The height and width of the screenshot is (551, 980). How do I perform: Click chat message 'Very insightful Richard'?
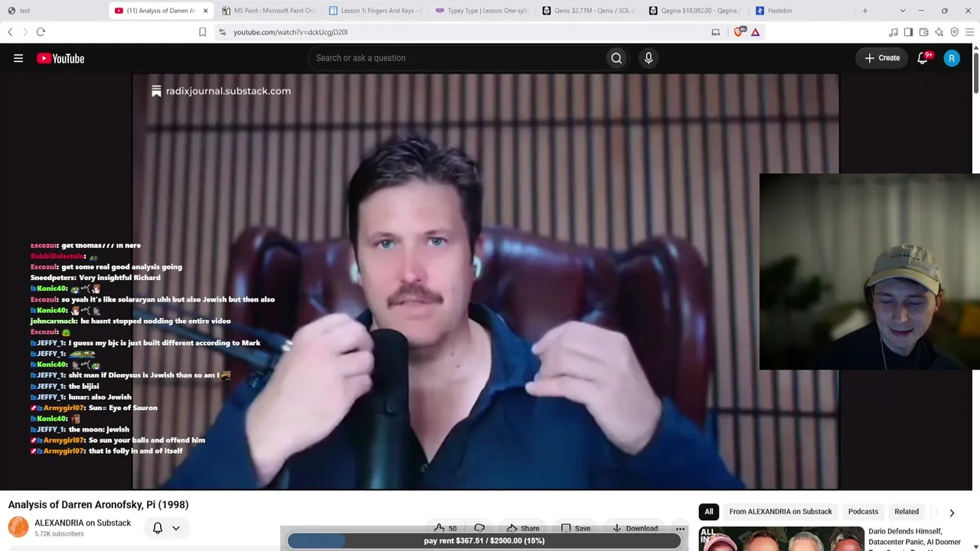[x=119, y=278]
